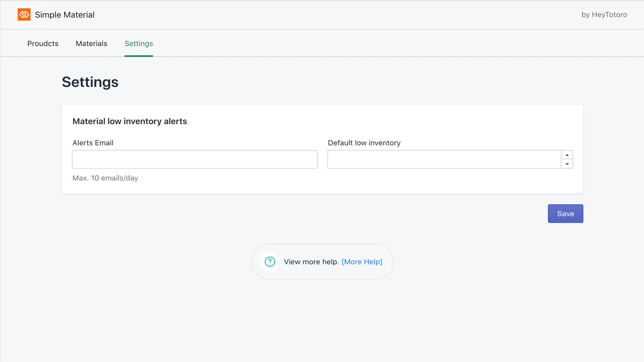
Task: Click the Max. 10 emails/day hint text
Action: coord(105,178)
